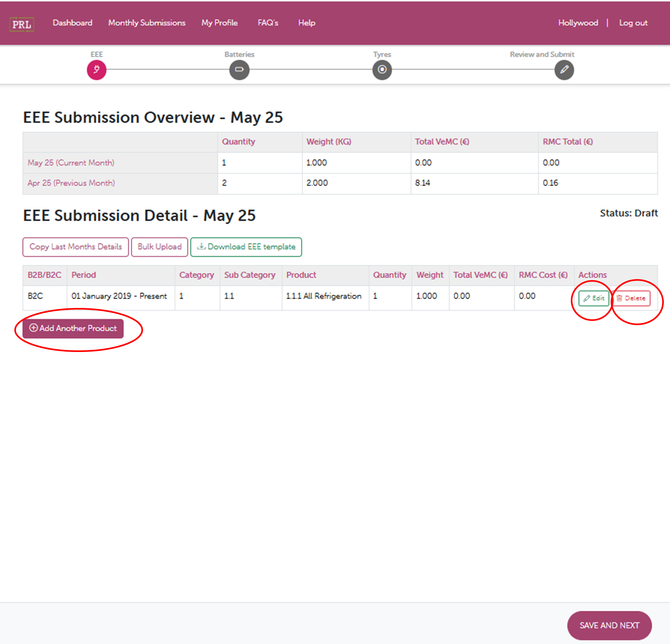
Task: Open the Bulk Upload option
Action: (159, 247)
